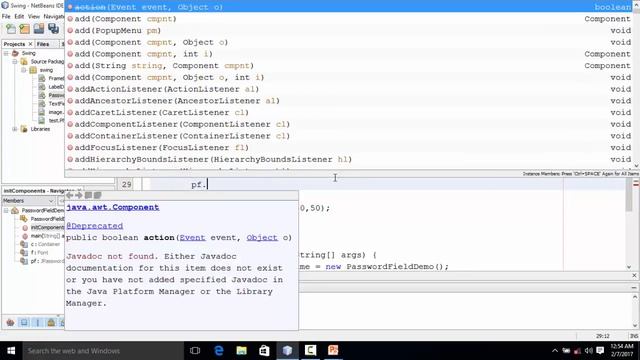640x360 pixels.
Task: Open Camtasia taskbar icon
Action: (x=310, y=351)
